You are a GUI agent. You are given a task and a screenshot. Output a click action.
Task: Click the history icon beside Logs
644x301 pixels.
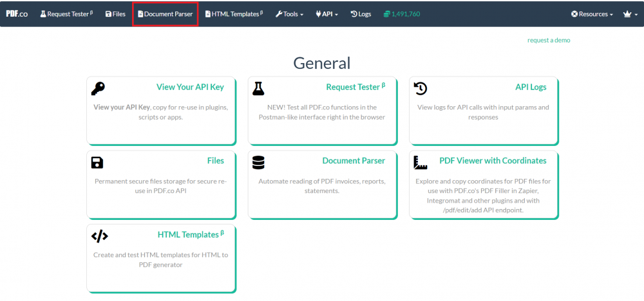click(x=354, y=14)
